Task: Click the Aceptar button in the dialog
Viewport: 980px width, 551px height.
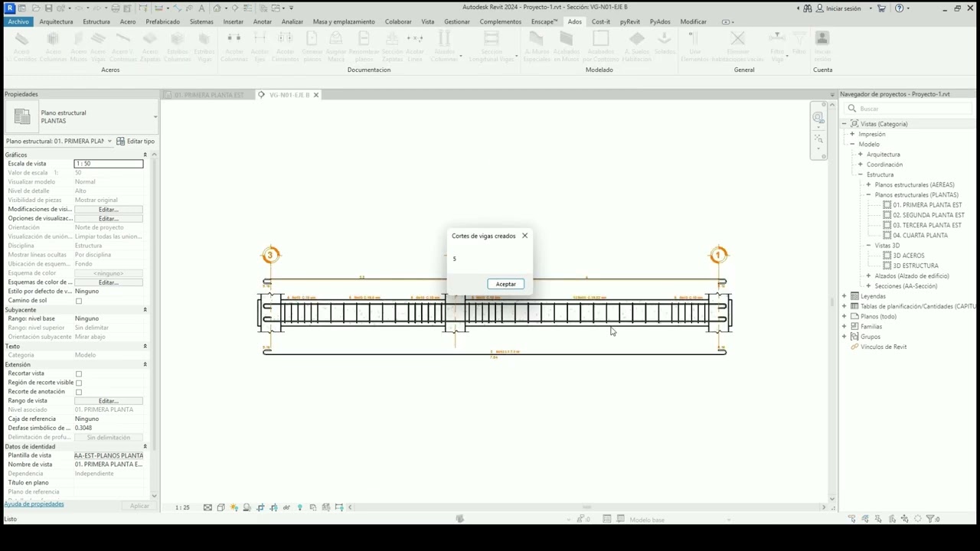Action: pyautogui.click(x=505, y=284)
